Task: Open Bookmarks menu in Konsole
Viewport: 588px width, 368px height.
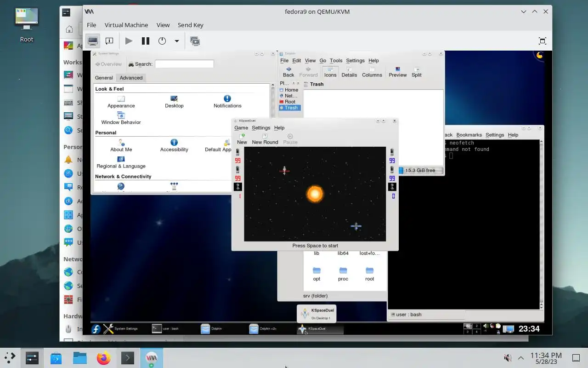Action: tap(469, 135)
